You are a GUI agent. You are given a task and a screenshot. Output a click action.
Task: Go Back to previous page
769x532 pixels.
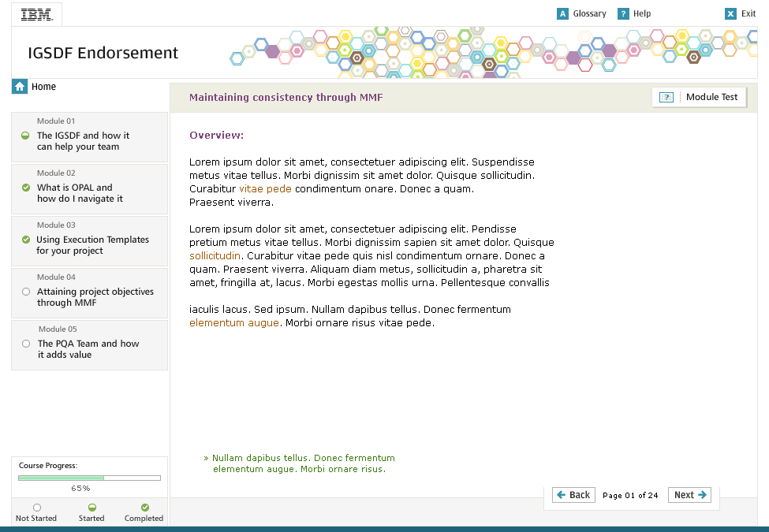(573, 495)
